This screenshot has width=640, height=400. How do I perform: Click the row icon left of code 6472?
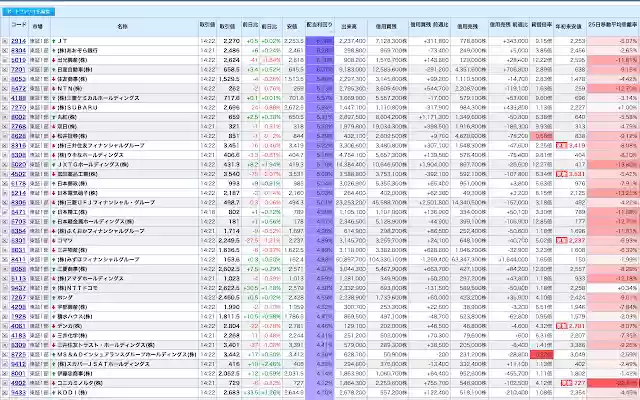click(5, 89)
